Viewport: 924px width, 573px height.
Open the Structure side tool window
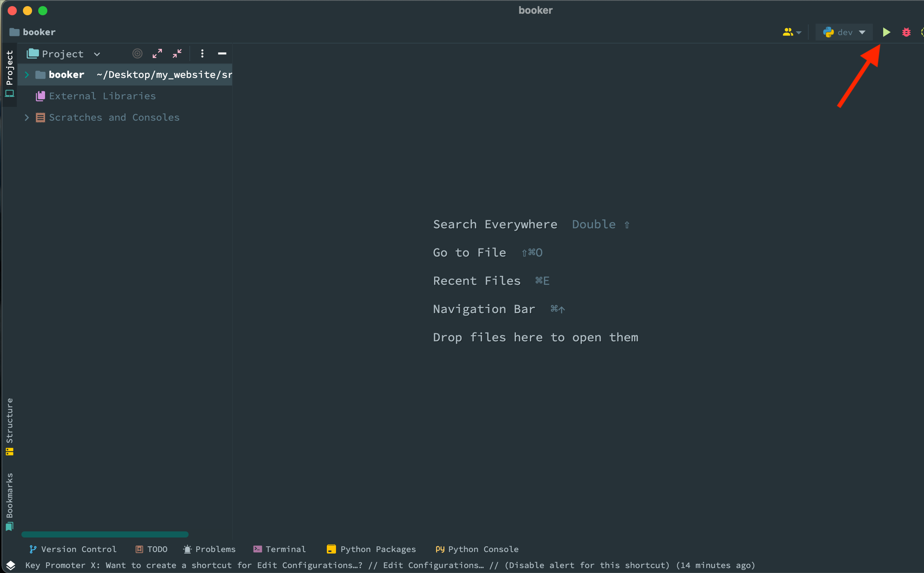(x=10, y=427)
